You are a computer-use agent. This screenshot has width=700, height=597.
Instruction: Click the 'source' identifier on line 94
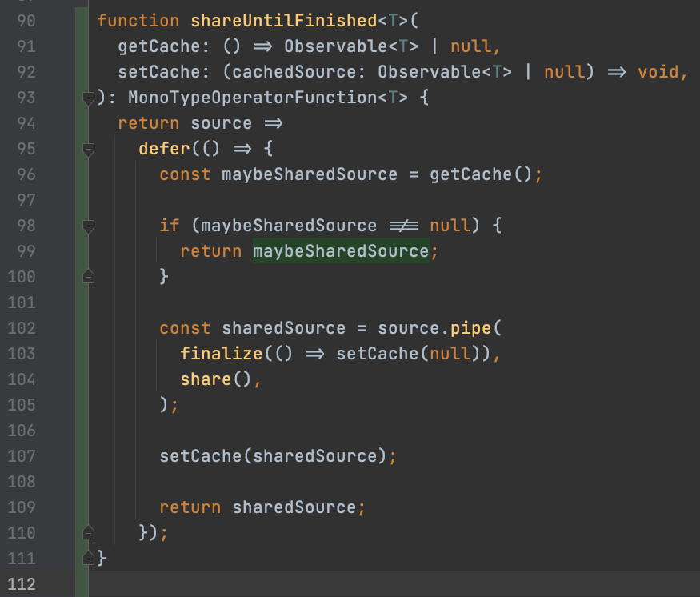[x=222, y=123]
